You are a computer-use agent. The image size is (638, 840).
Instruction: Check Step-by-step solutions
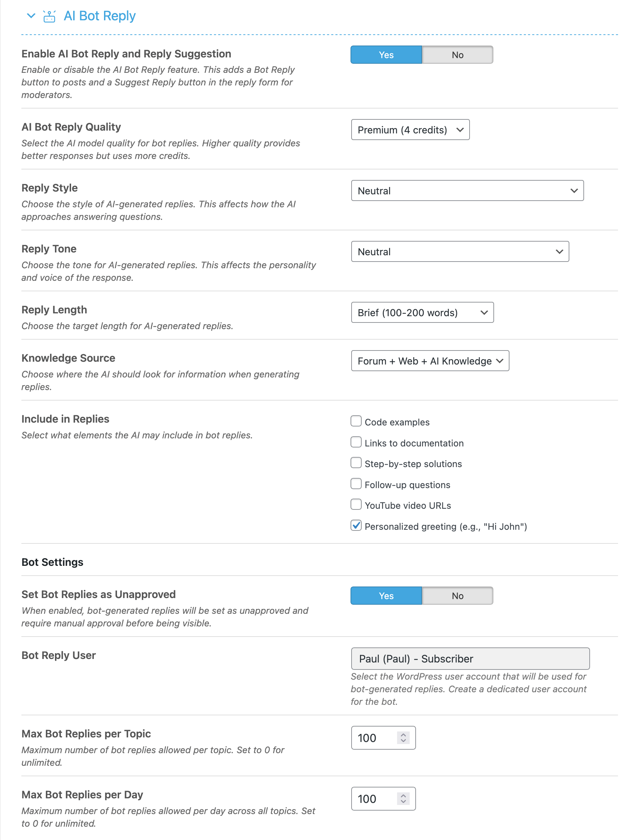click(356, 463)
